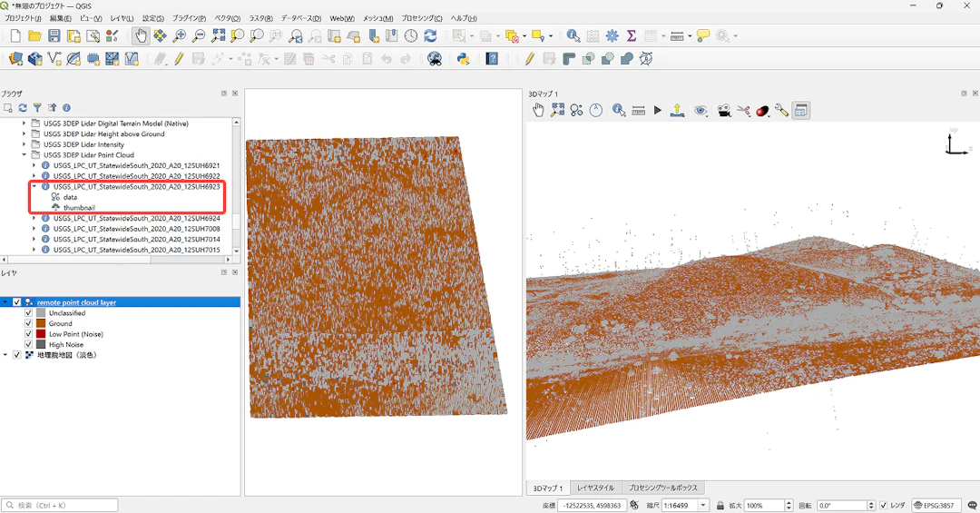
Task: Disable the Render checkbox in the status bar
Action: pos(883,506)
